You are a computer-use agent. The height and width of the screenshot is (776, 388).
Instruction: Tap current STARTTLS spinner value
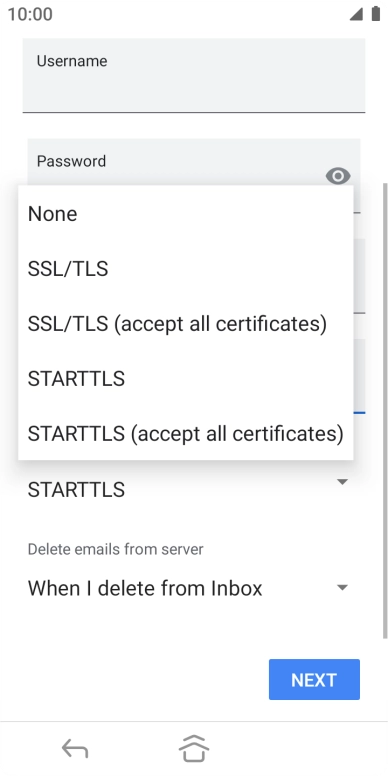(x=76, y=489)
